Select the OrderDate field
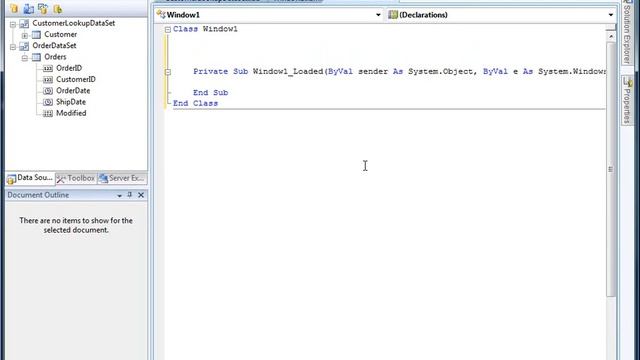The image size is (640, 360). tap(73, 91)
